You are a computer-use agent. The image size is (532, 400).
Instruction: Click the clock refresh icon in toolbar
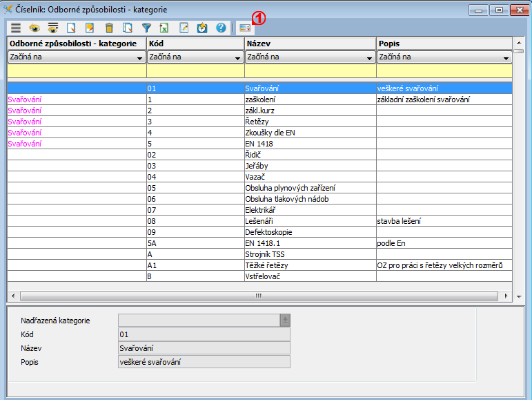(202, 28)
